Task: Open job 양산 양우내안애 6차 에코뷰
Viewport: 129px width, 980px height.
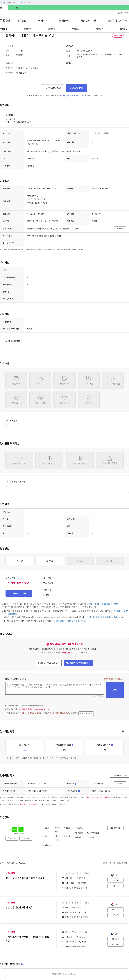Action: click(19, 907)
